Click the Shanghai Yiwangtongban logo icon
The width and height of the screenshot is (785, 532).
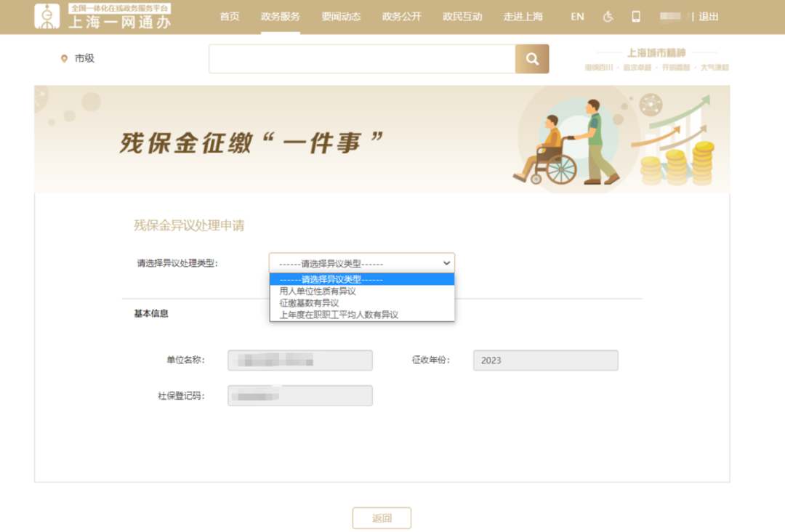pos(47,16)
